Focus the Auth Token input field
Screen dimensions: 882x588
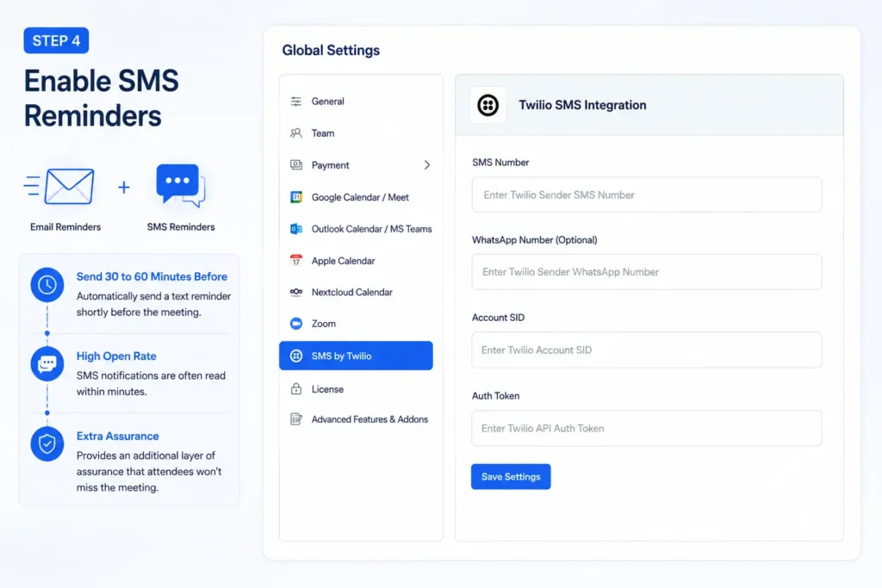[647, 429]
